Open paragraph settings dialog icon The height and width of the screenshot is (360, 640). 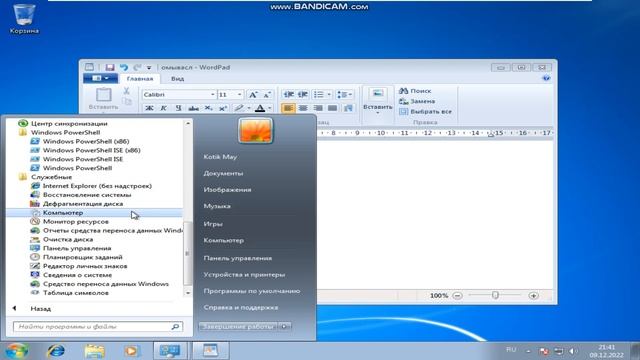point(348,108)
